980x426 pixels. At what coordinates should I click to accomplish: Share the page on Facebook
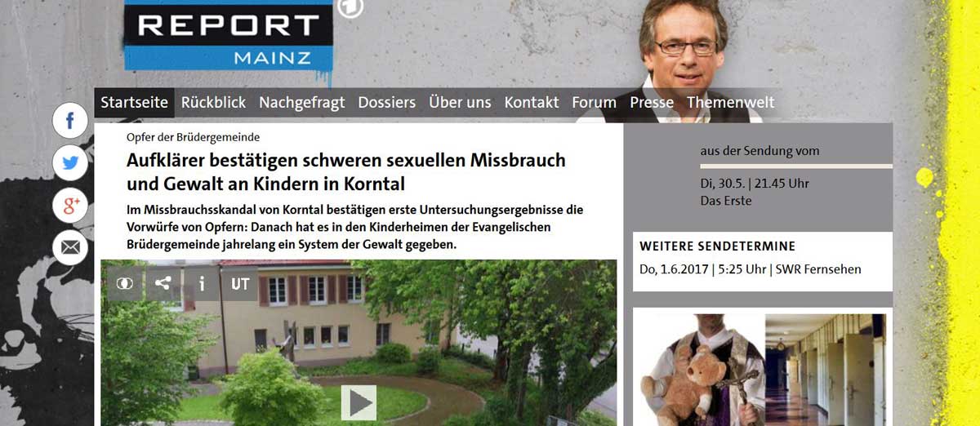pyautogui.click(x=70, y=122)
